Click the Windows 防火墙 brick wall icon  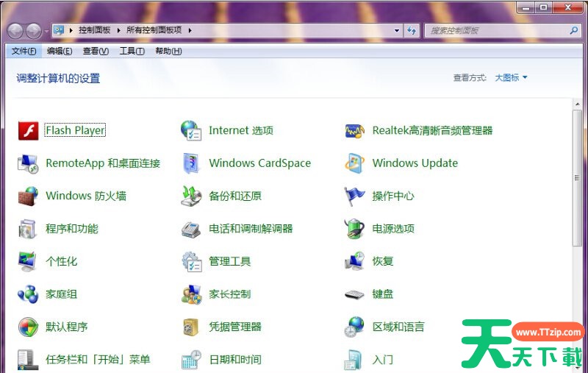[28, 196]
